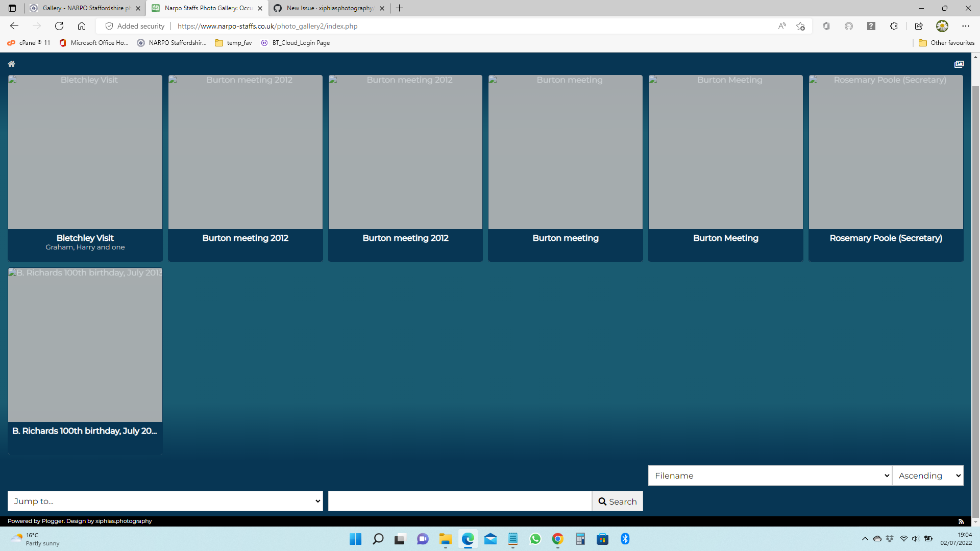
Task: Open the Jump to... navigation dropdown
Action: coord(165,501)
